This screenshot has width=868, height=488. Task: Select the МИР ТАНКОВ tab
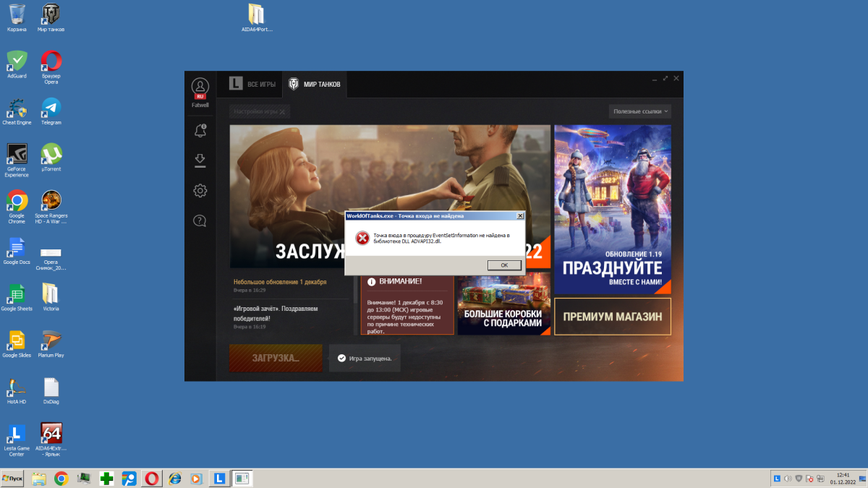[315, 85]
